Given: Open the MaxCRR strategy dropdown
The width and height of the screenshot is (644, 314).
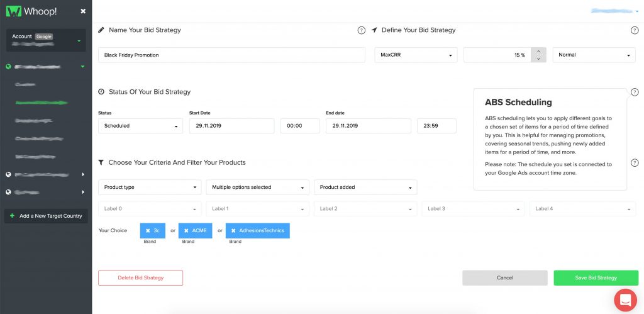Looking at the screenshot, I should [x=416, y=55].
